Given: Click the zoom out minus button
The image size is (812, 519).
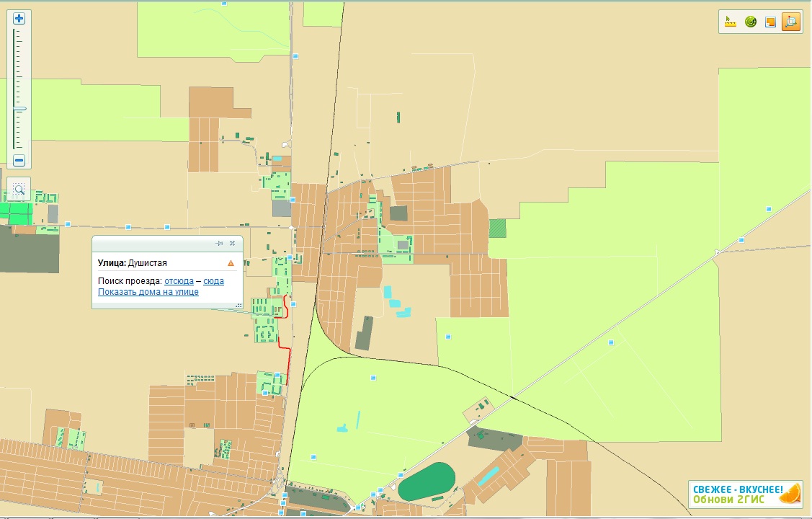Looking at the screenshot, I should coord(19,161).
